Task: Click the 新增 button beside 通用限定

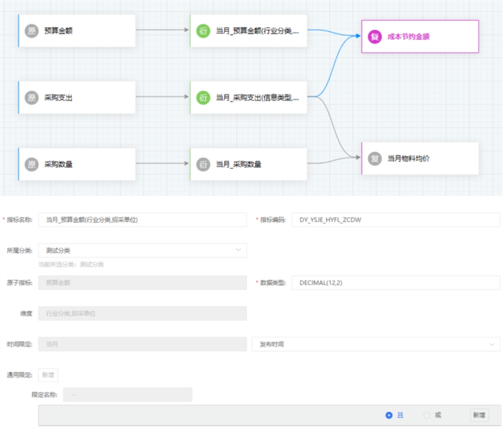Action: pos(48,375)
